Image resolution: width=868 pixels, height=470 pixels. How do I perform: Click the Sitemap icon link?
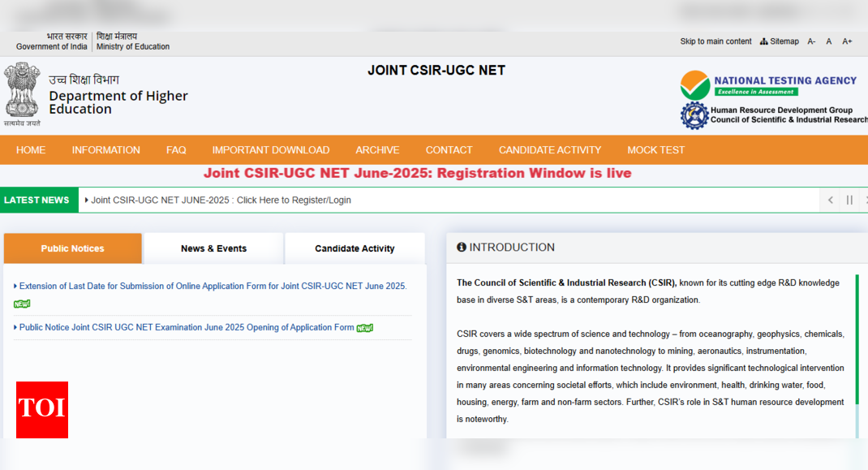click(x=780, y=41)
